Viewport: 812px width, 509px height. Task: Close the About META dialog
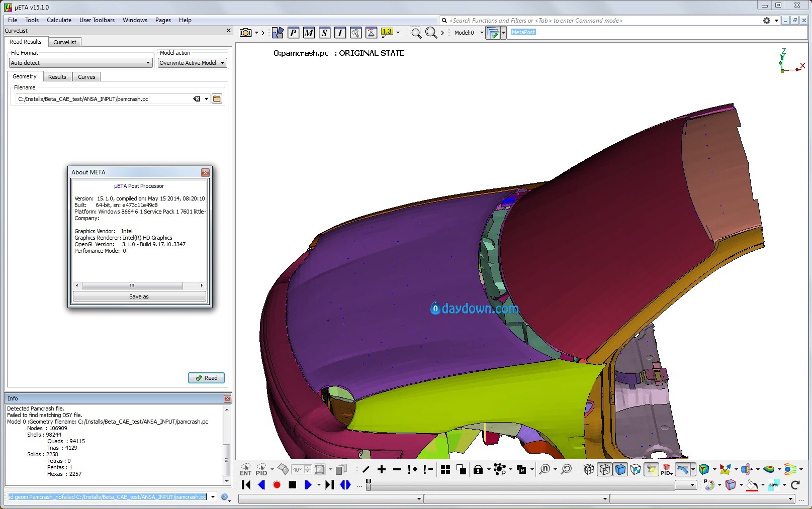pos(205,172)
